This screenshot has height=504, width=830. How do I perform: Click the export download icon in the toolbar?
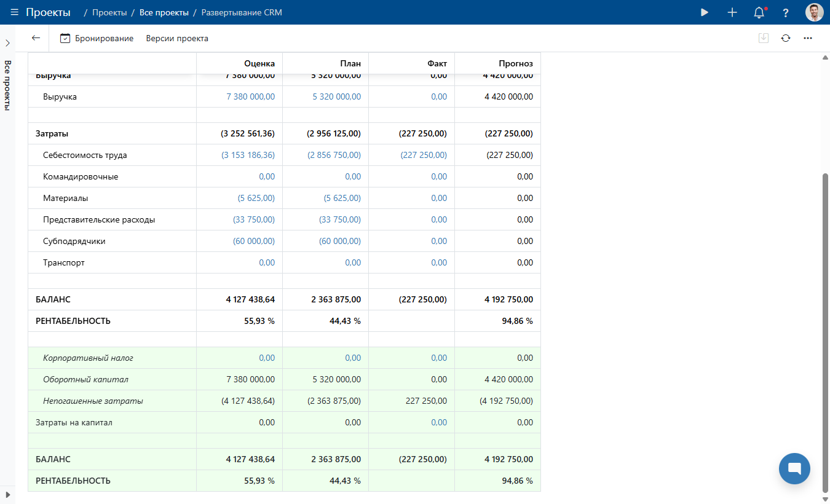[x=764, y=37]
